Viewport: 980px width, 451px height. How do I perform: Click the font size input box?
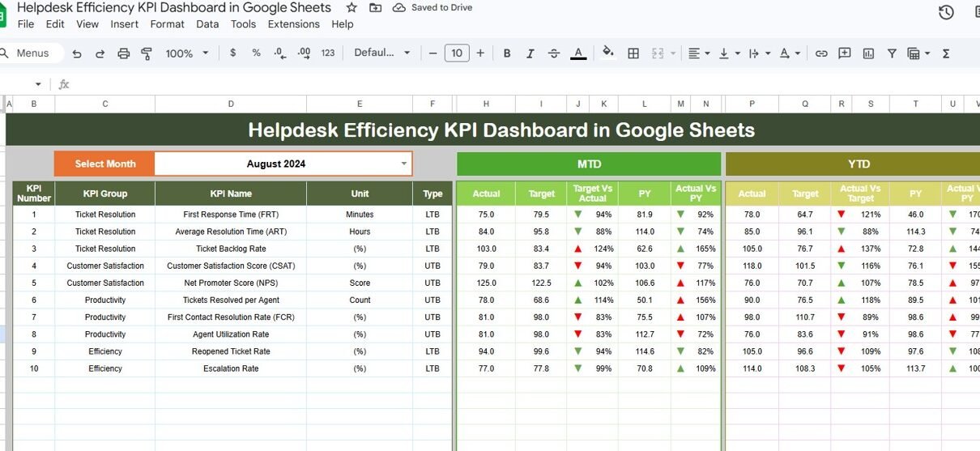tap(457, 53)
